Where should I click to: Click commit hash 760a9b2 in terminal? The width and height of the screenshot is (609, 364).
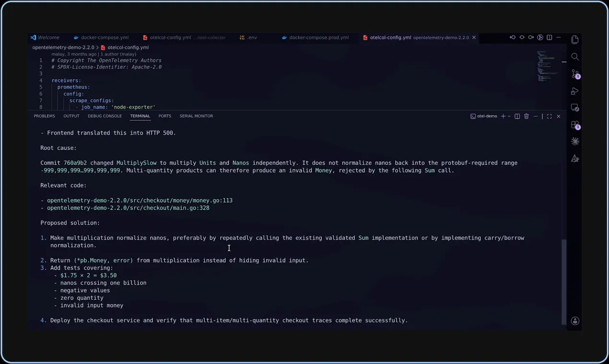click(75, 163)
